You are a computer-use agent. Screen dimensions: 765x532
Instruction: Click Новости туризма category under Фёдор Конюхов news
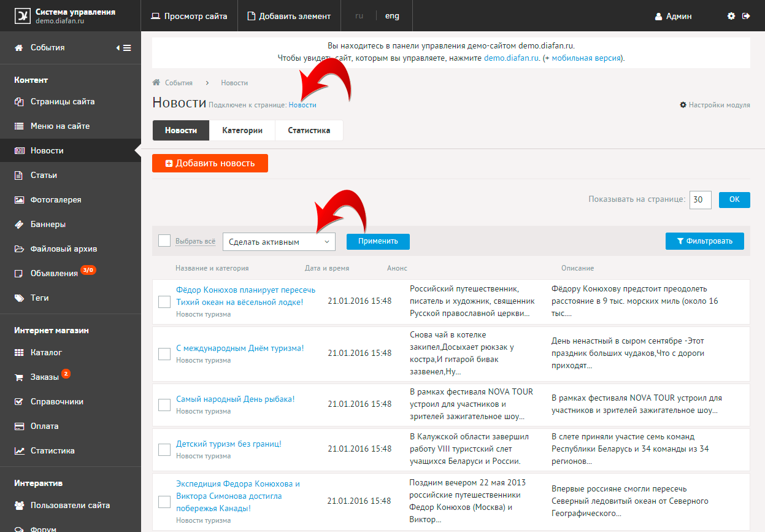click(204, 314)
